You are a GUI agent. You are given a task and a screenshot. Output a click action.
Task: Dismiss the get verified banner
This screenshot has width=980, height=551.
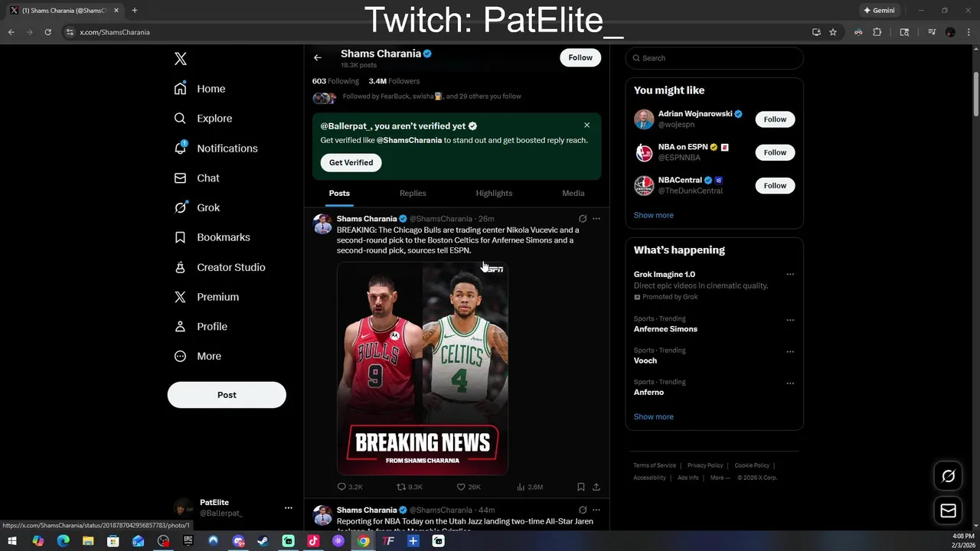click(x=587, y=126)
